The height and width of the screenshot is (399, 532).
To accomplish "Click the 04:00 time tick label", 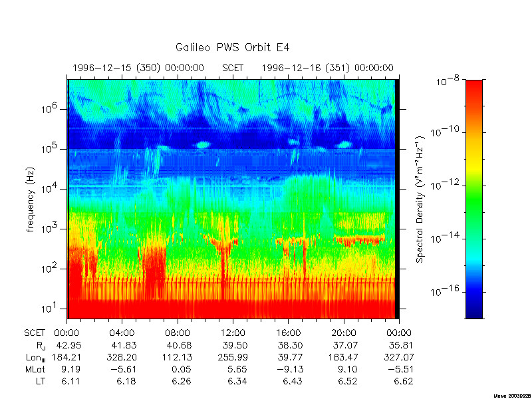I will 122,333.
